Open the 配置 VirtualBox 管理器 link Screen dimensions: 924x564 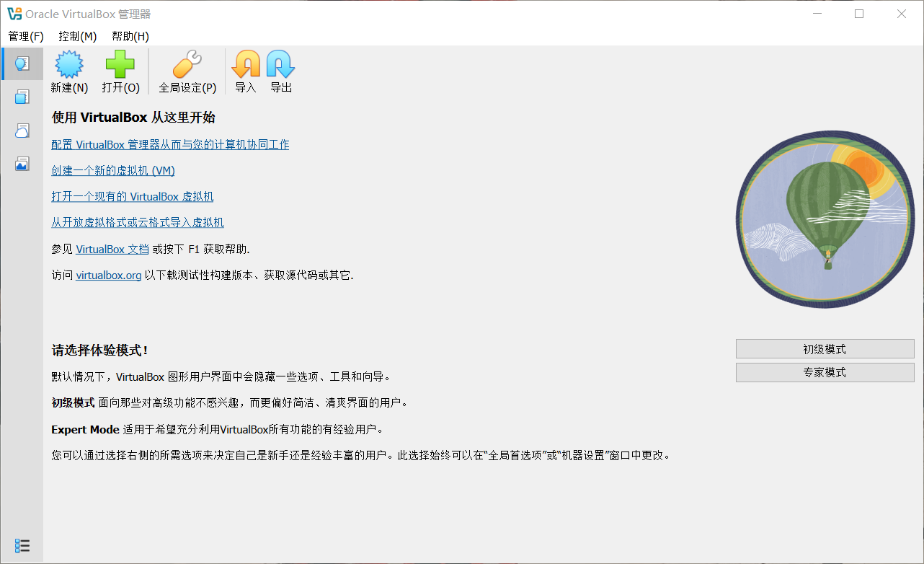pos(170,145)
